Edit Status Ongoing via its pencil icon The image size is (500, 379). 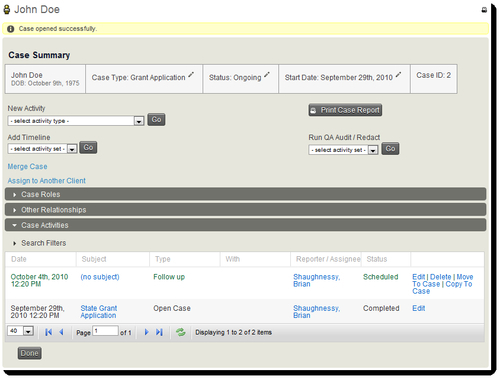(x=267, y=75)
